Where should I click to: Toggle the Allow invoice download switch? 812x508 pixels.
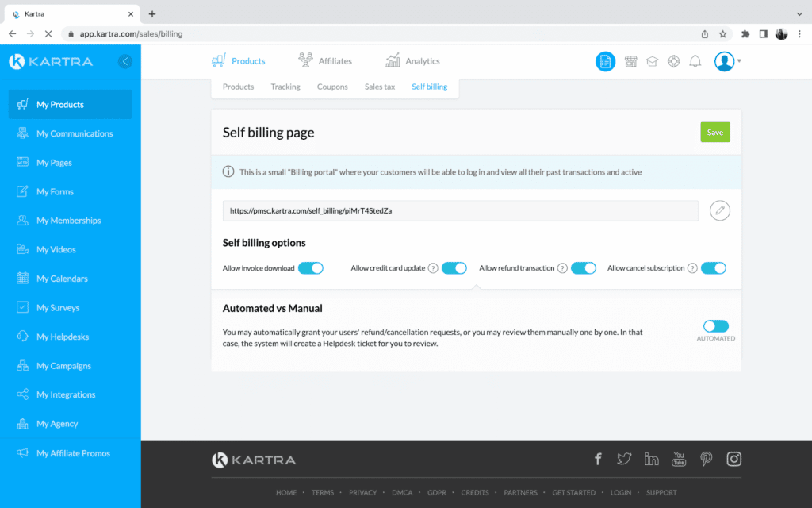coord(311,268)
